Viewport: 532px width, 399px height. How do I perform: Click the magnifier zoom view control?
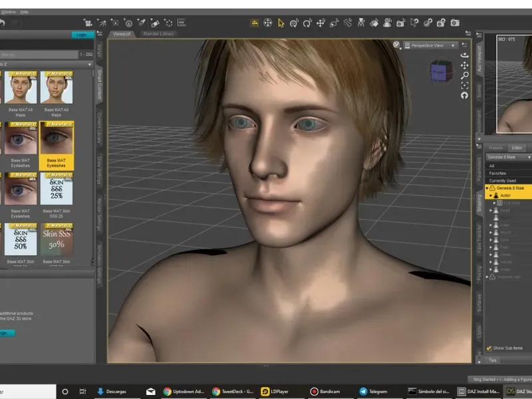coord(465,75)
